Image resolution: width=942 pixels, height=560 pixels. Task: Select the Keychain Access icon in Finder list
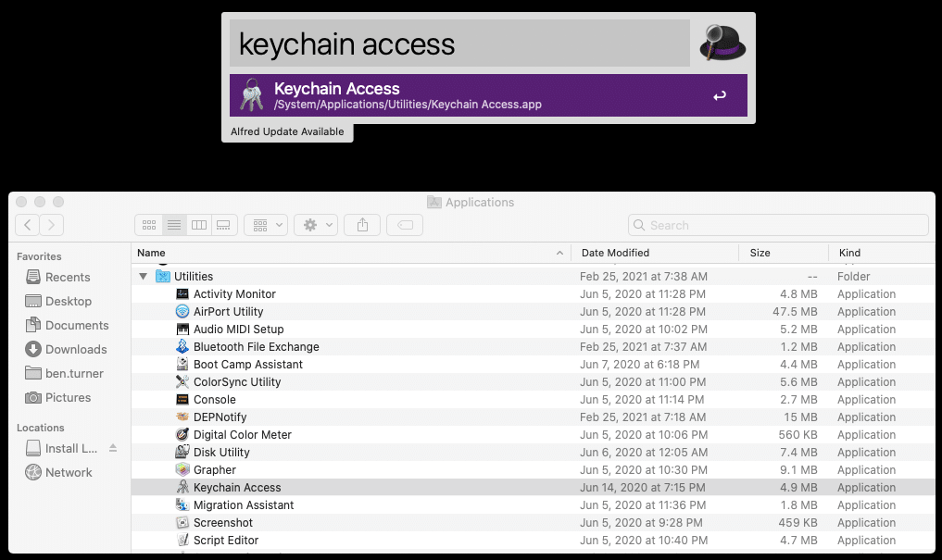182,487
